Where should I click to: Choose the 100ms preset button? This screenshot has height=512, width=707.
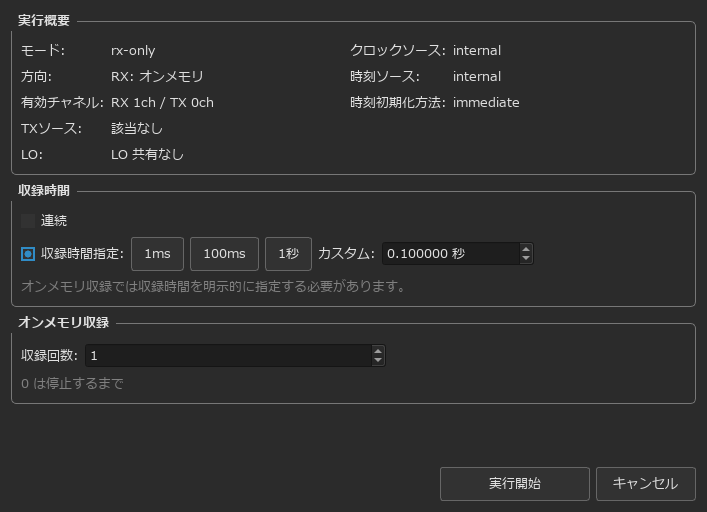pyautogui.click(x=225, y=254)
